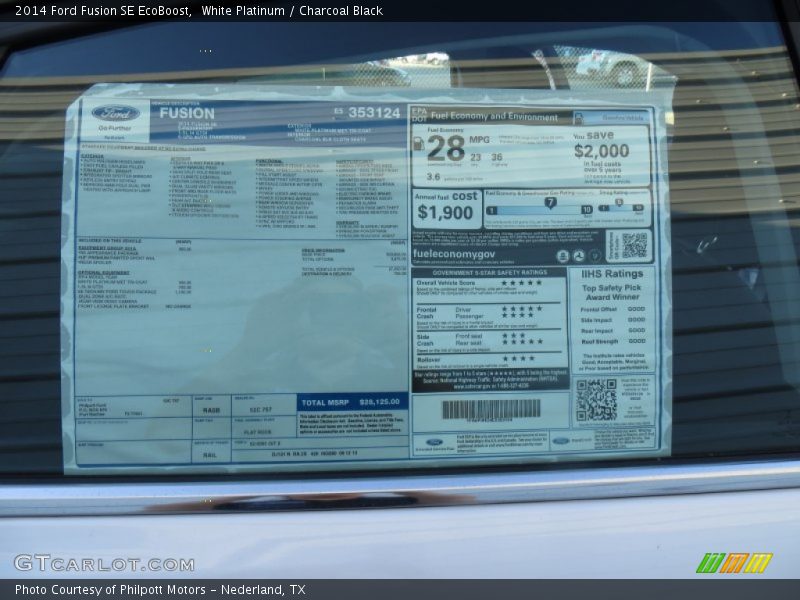
Task: Click the Ford oval logo on the sticker
Action: pyautogui.click(x=115, y=113)
